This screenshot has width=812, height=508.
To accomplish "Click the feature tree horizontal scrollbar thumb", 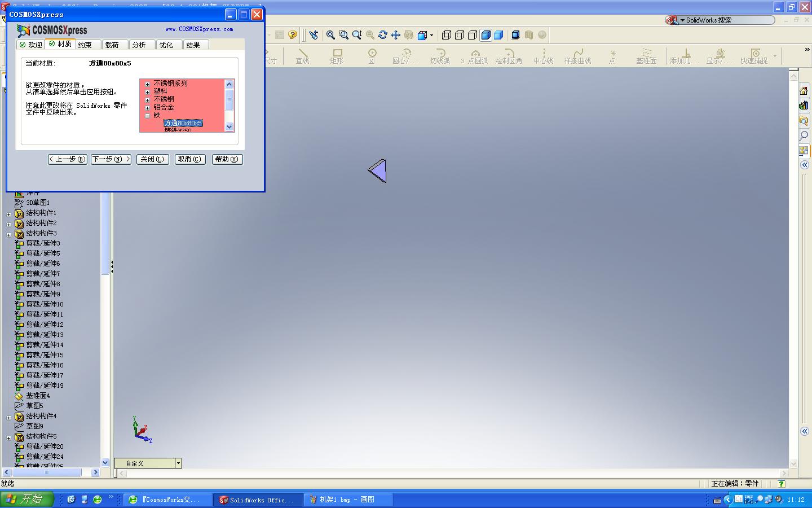I will [47, 472].
